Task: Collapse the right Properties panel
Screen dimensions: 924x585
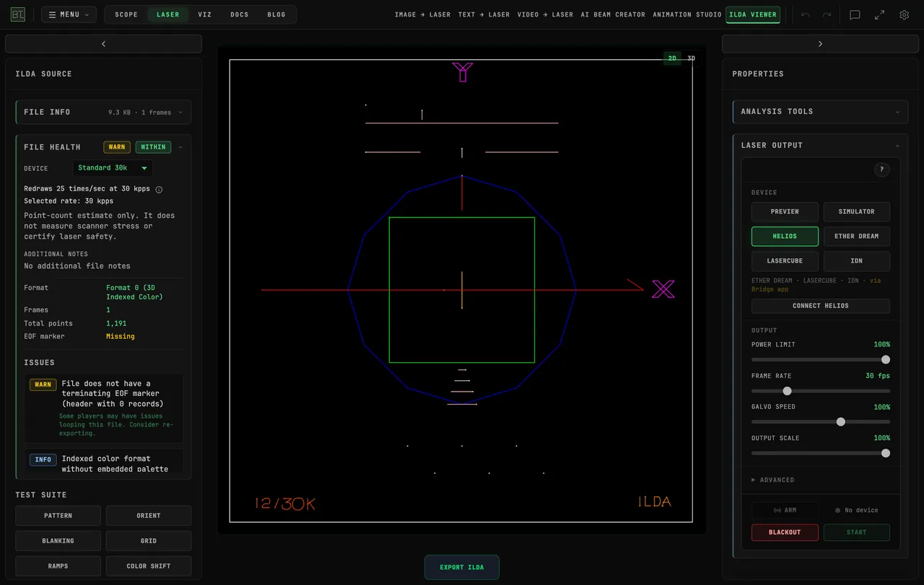Action: coord(820,44)
